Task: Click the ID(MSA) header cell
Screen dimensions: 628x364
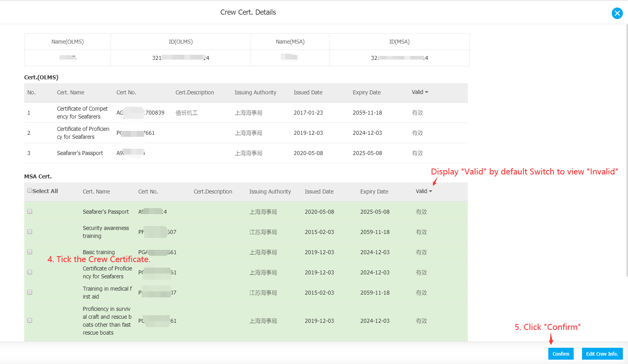Action: coord(399,42)
